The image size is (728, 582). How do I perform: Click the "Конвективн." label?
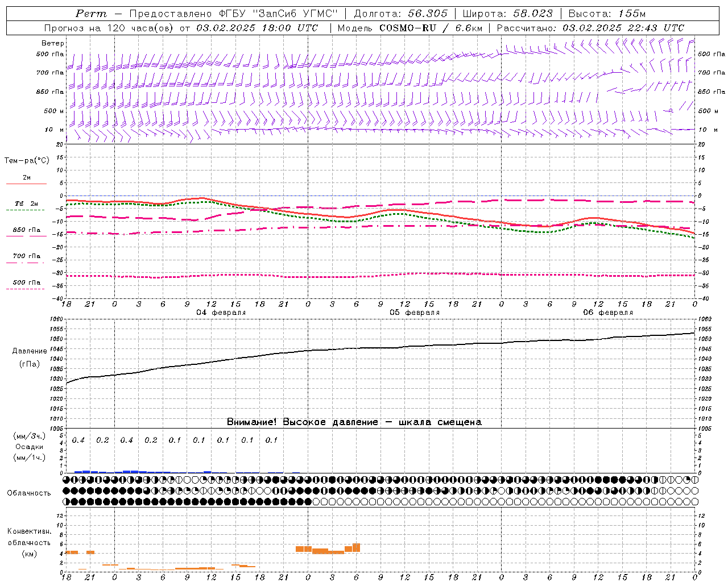point(29,531)
